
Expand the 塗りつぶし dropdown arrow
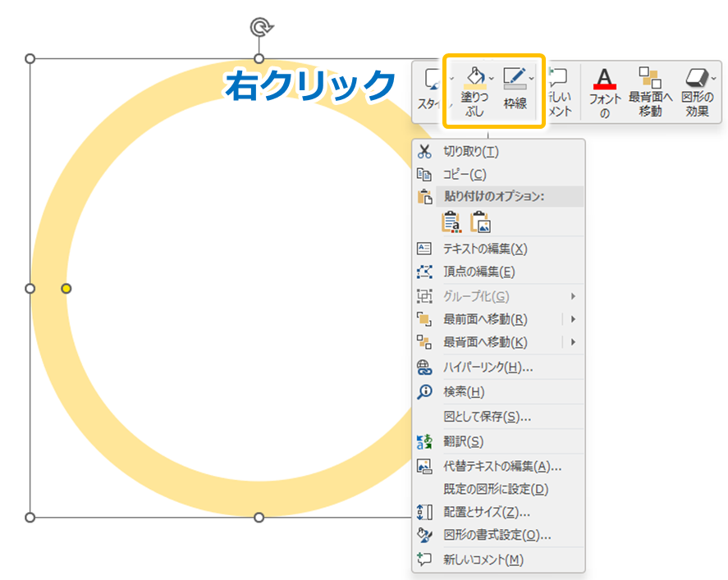pos(491,78)
